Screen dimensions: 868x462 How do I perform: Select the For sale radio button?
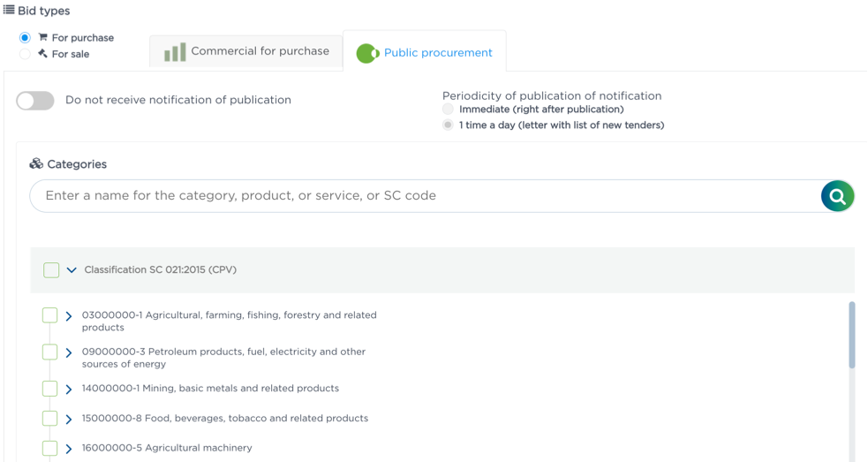(25, 54)
